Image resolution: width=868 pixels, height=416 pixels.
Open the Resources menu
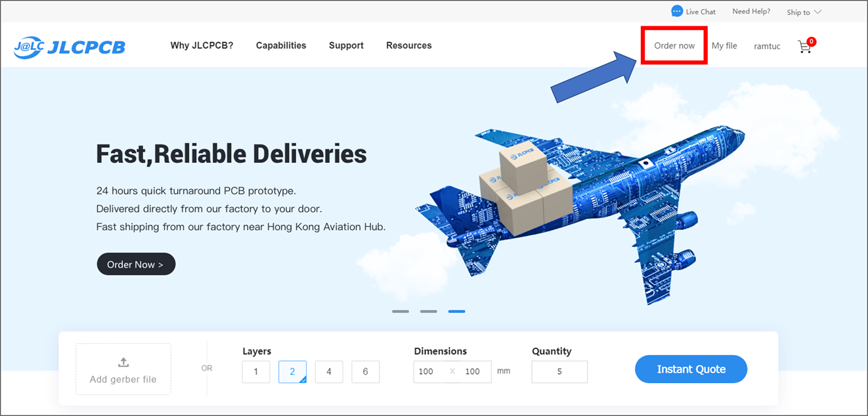point(408,45)
